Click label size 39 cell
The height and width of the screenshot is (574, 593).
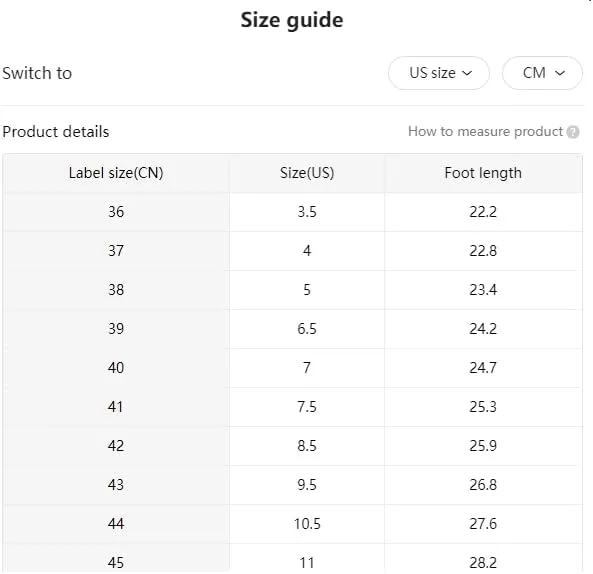coord(116,329)
